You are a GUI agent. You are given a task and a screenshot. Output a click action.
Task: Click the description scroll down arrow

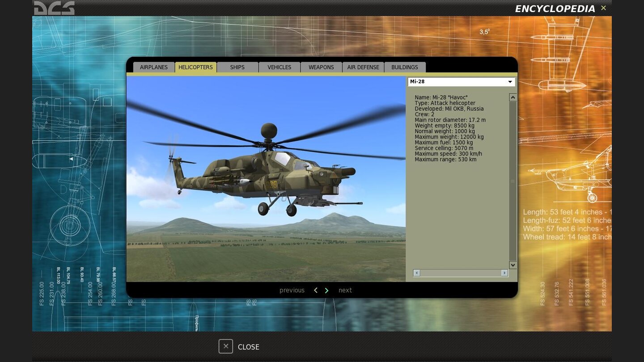pyautogui.click(x=513, y=265)
